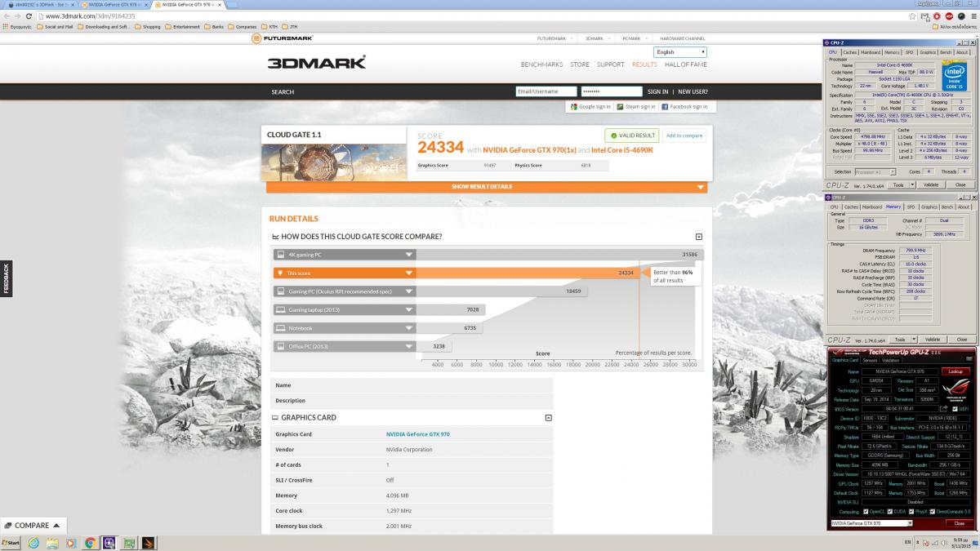Open Windows Explorer folder on taskbar

click(x=52, y=543)
